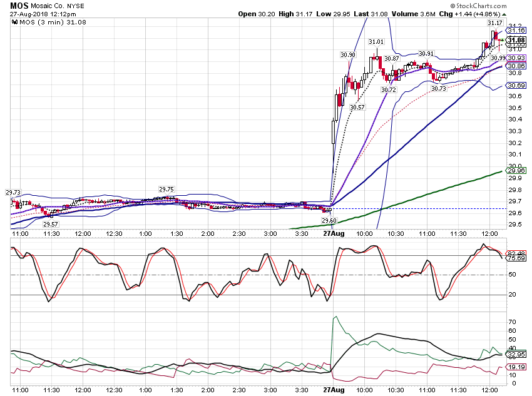Click the 30.91 price annotation
Image resolution: width=532 pixels, height=396 pixels.
pos(426,53)
